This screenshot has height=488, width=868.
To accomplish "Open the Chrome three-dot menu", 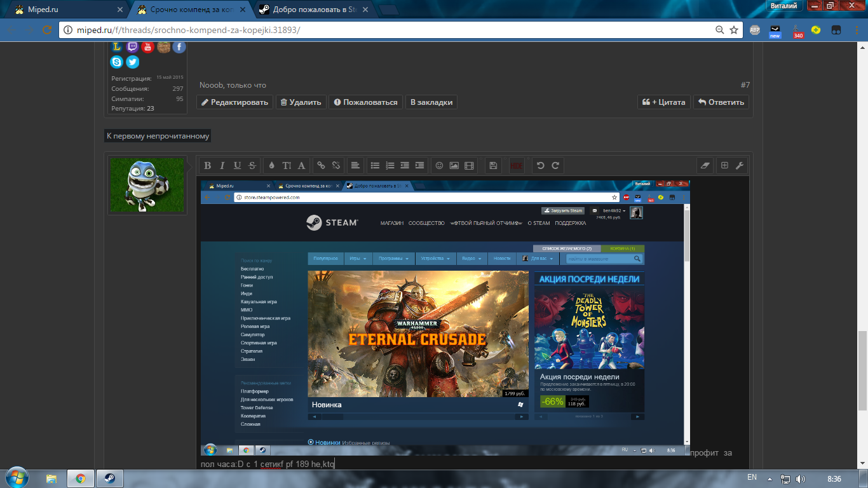I will [x=856, y=30].
